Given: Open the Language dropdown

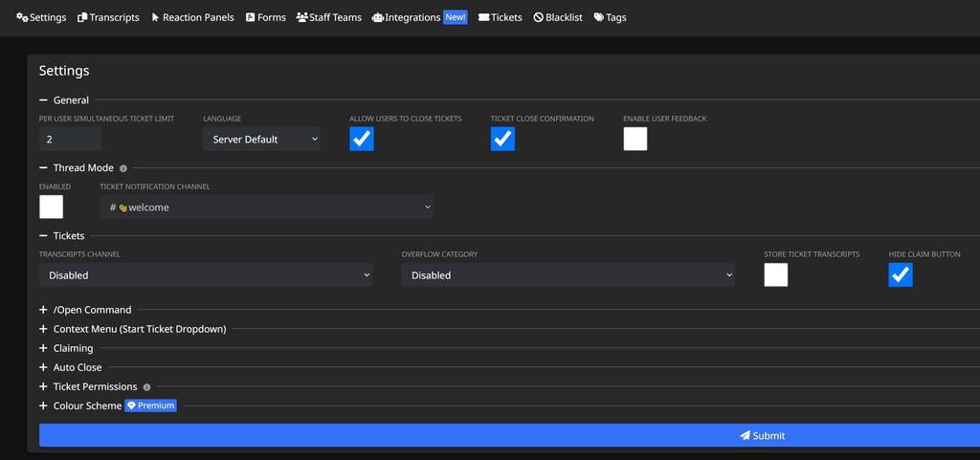Looking at the screenshot, I should coord(261,139).
